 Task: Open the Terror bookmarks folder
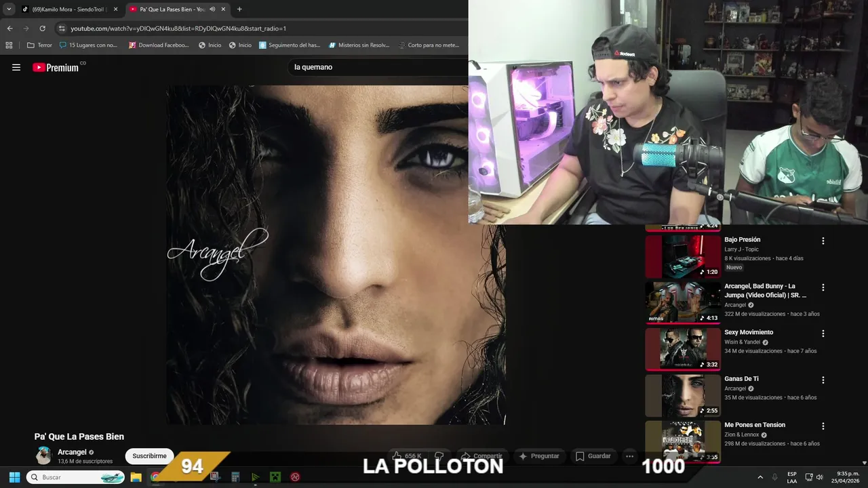[x=39, y=45]
